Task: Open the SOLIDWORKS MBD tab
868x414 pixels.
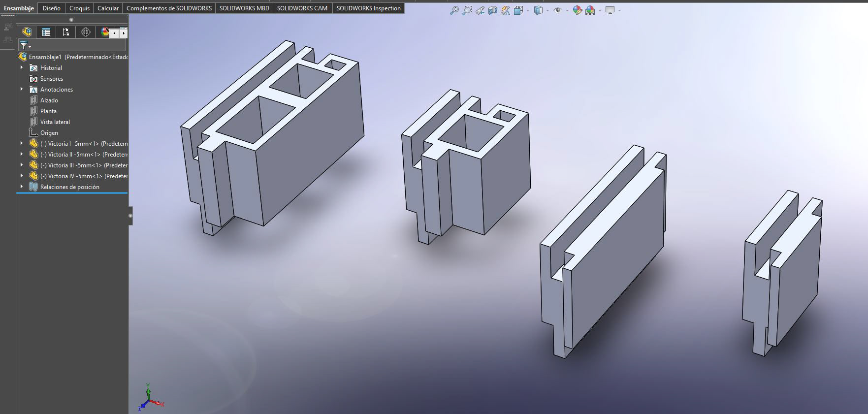Action: click(x=244, y=8)
